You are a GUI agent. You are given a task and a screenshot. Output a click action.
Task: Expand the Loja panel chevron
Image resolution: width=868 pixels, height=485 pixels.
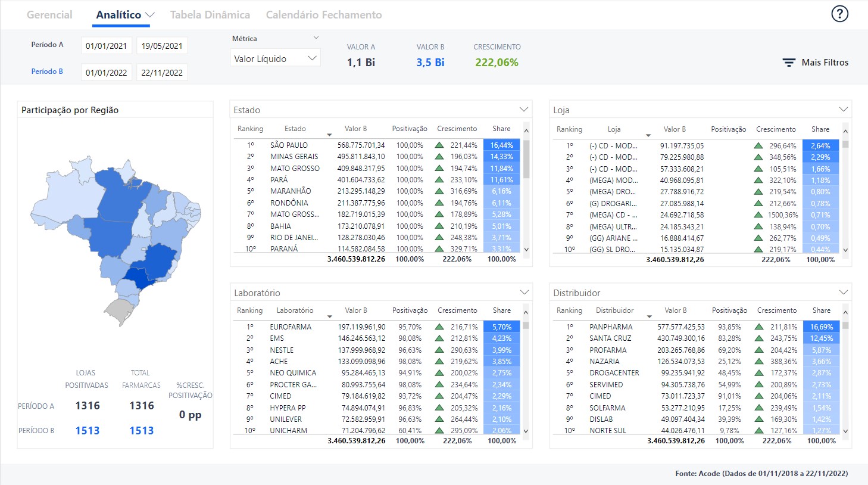click(x=843, y=110)
